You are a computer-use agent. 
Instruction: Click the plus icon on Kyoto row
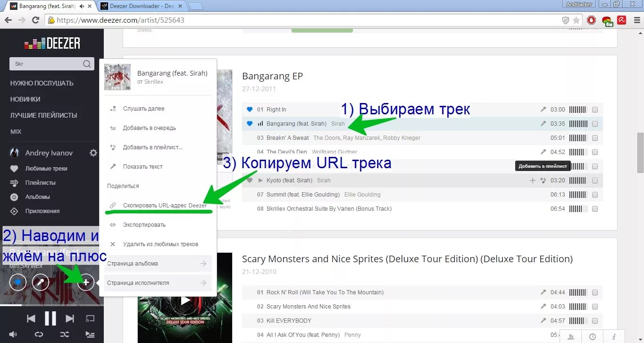point(533,180)
